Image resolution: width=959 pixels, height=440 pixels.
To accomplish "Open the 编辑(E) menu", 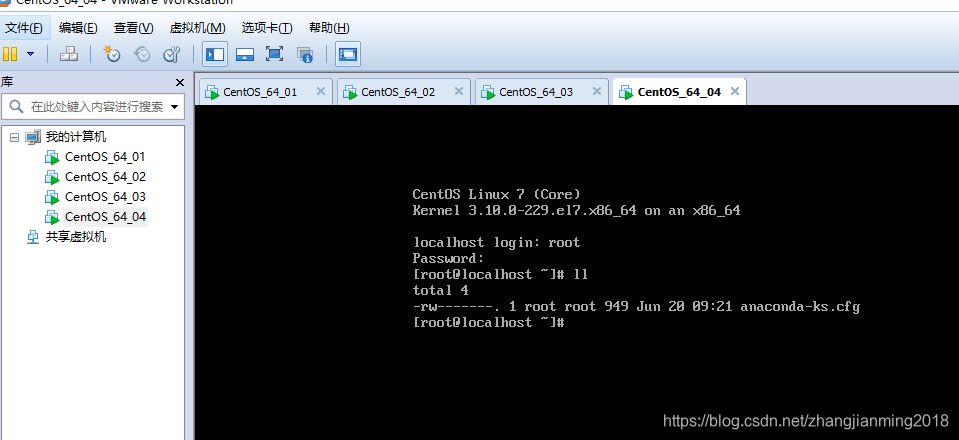I will point(78,28).
